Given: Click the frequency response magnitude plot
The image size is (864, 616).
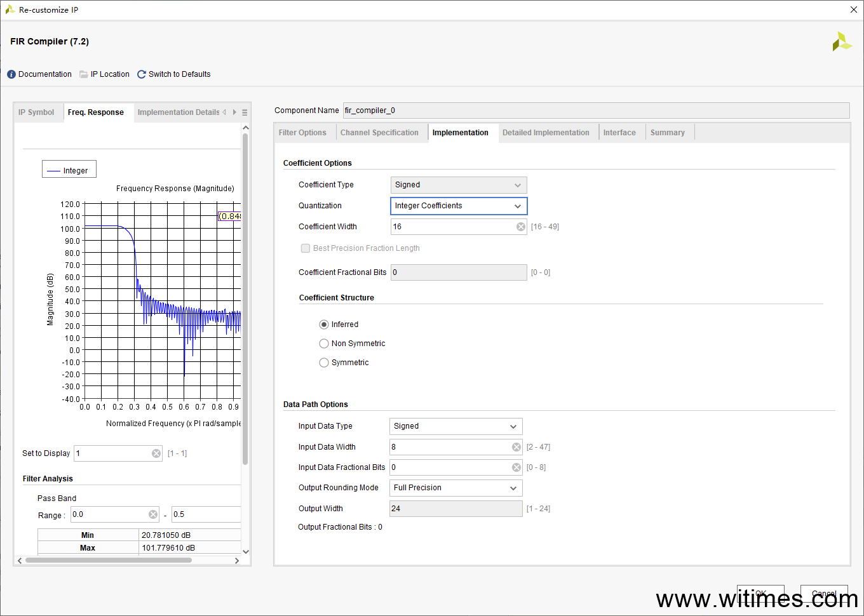Looking at the screenshot, I should pos(163,302).
